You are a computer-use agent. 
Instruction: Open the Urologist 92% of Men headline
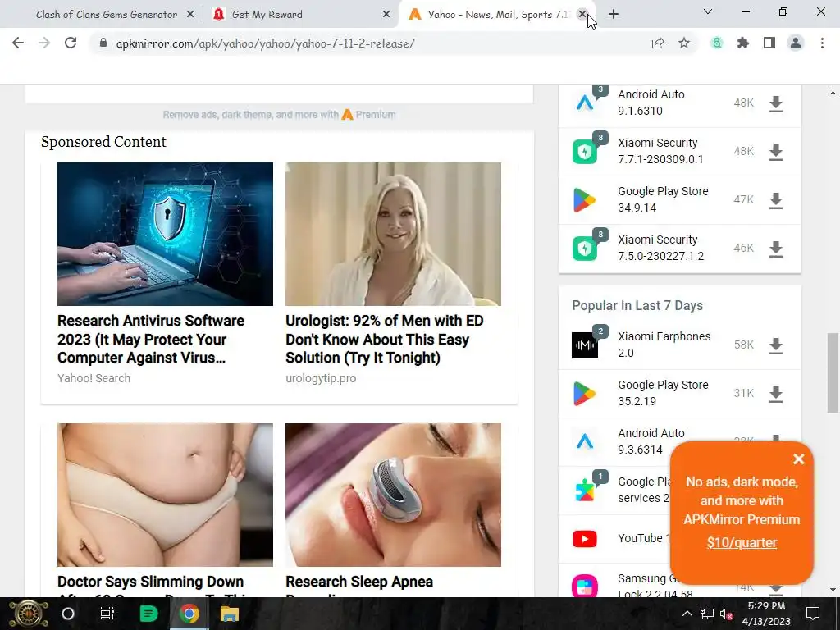(x=384, y=339)
